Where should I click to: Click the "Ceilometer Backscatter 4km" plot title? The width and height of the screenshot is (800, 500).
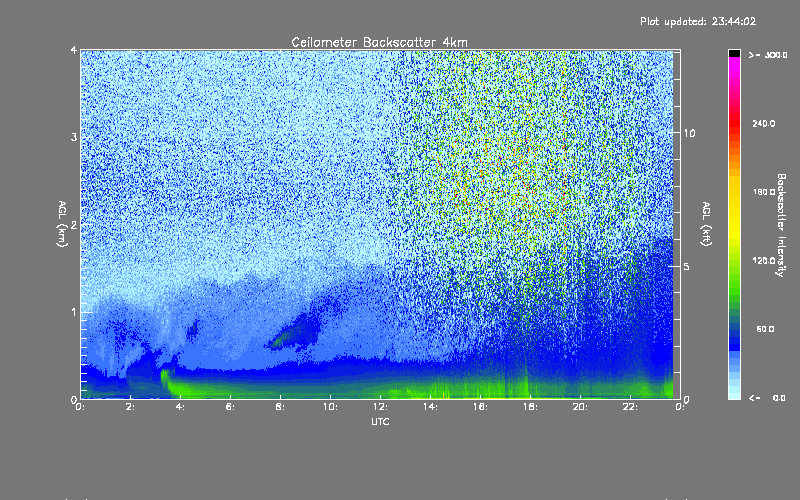[379, 42]
